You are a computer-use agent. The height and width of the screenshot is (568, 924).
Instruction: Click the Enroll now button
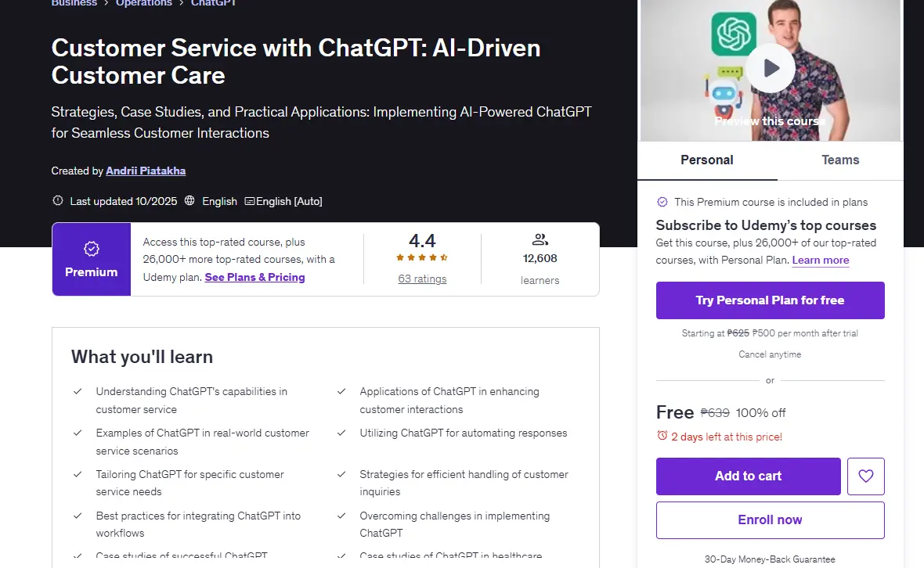(771, 520)
